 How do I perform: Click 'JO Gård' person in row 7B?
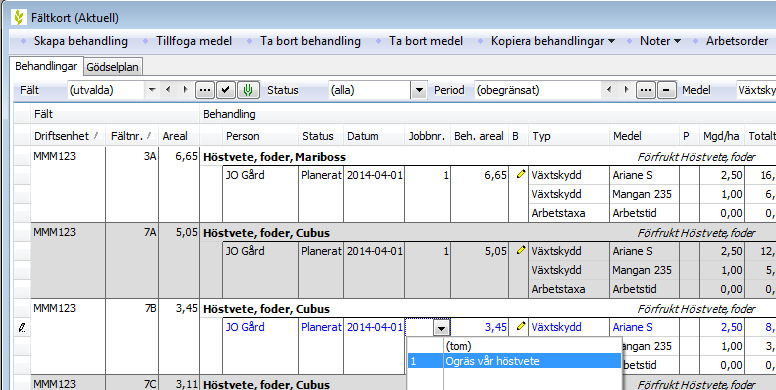tap(245, 327)
